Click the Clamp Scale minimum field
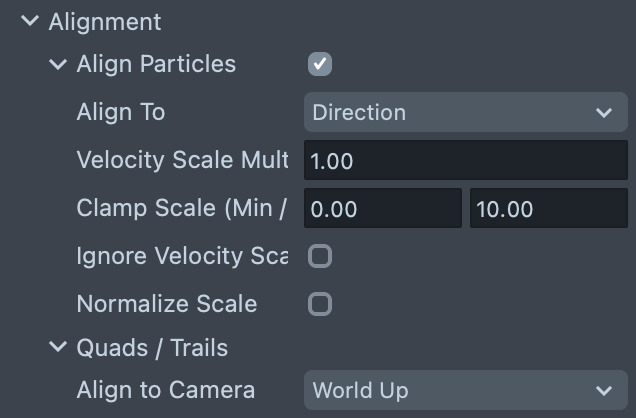 pyautogui.click(x=382, y=209)
